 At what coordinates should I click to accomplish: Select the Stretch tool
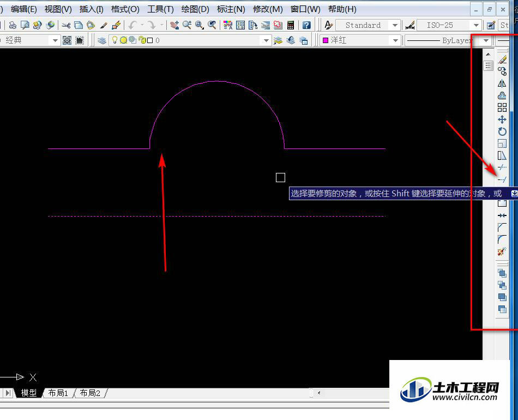(x=502, y=155)
